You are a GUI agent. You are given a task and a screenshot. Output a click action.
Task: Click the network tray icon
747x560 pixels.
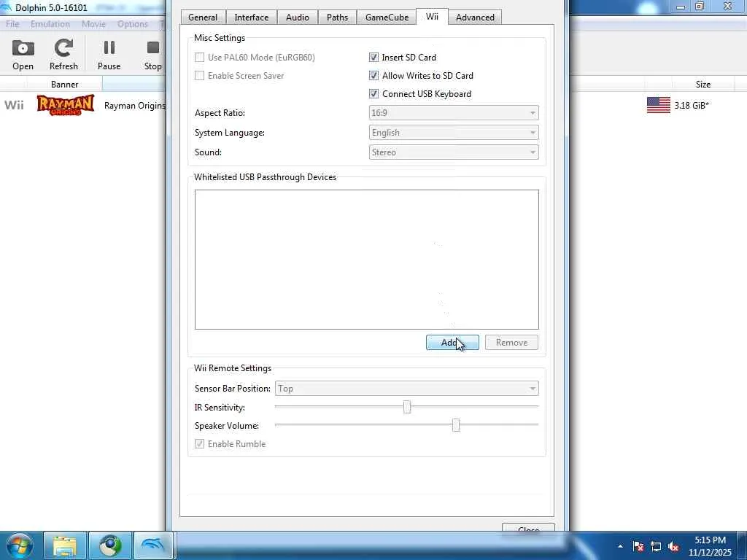(656, 547)
